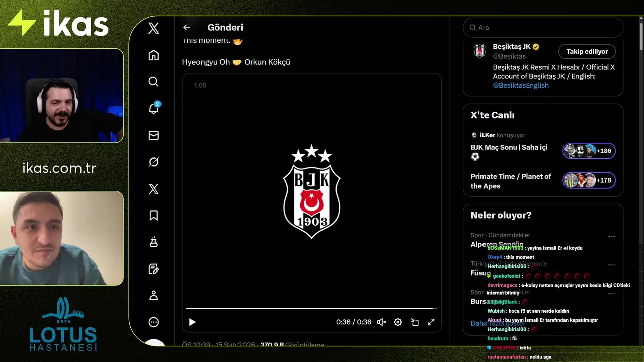Open +178 listeners badge

tap(589, 180)
